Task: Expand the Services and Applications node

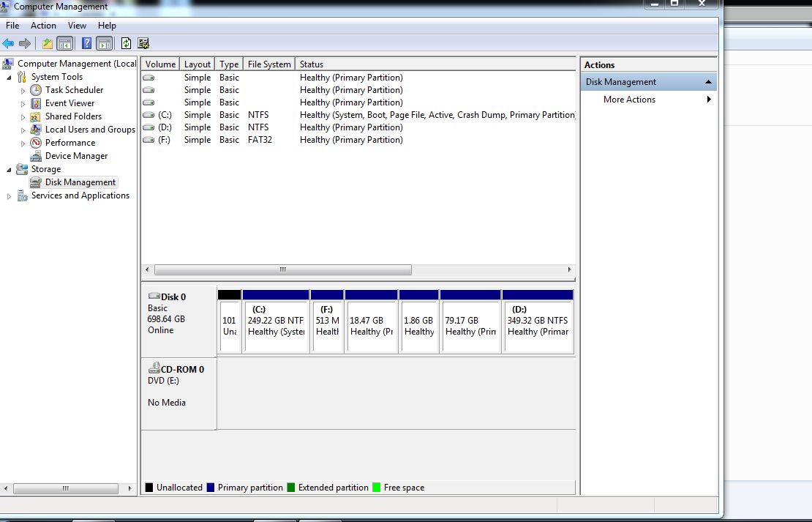Action: (10, 196)
